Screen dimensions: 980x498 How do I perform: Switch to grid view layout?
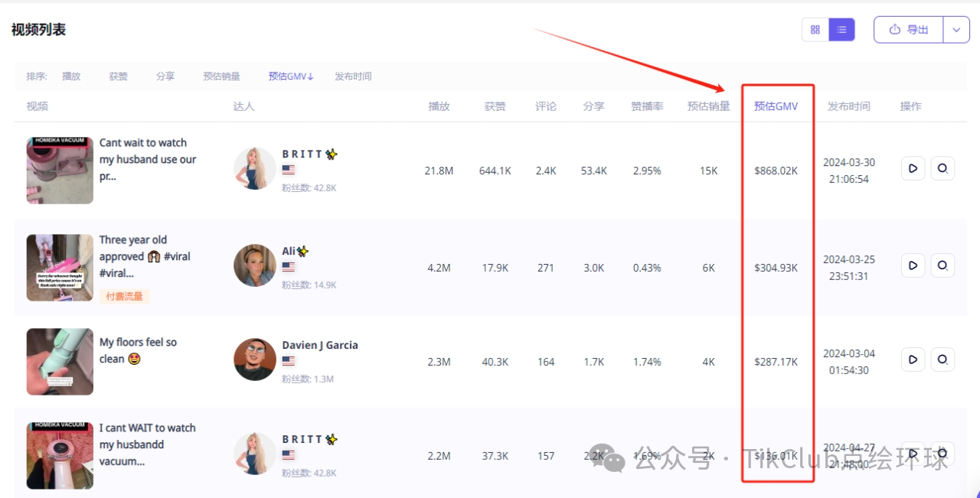tap(815, 30)
